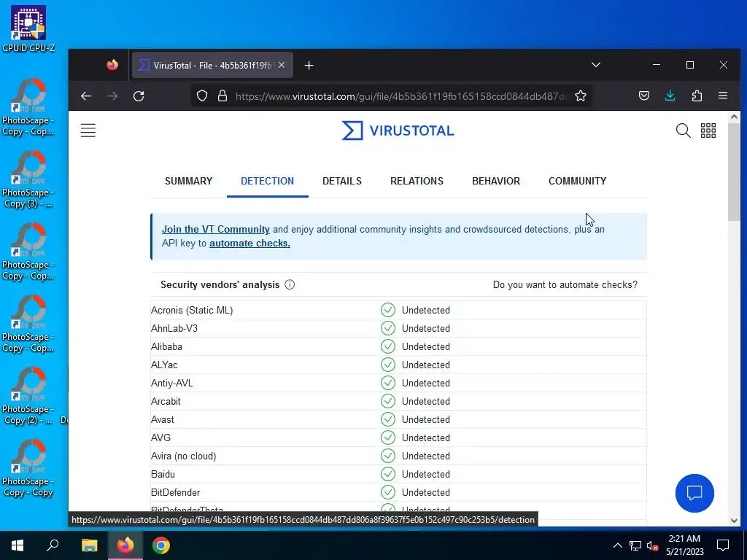Select PhotoScape - Copy - Copy desktop shortcut
Image resolution: width=747 pixels, height=560 pixels.
point(28,468)
